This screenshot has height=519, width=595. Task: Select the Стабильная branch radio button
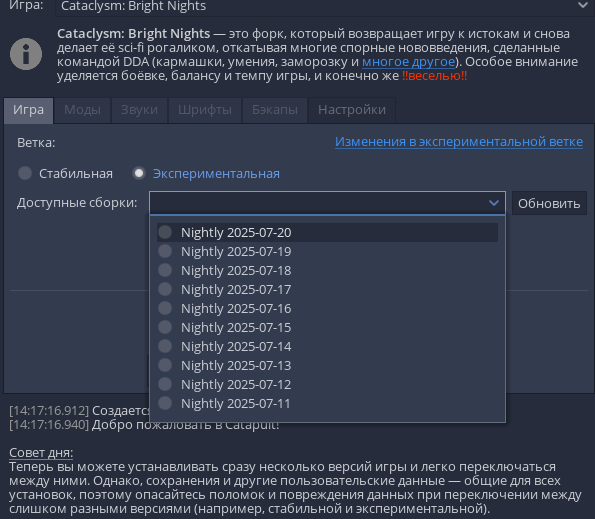[x=25, y=173]
